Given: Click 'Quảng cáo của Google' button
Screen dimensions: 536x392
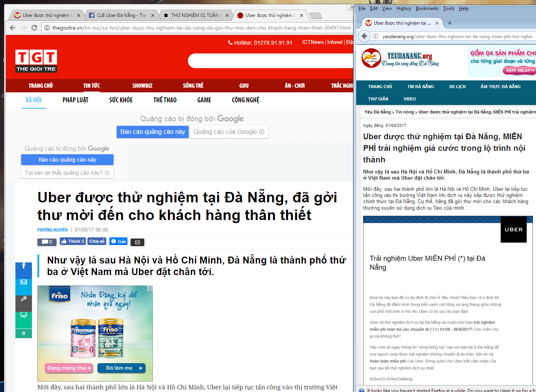Looking at the screenshot, I should coord(229,132).
